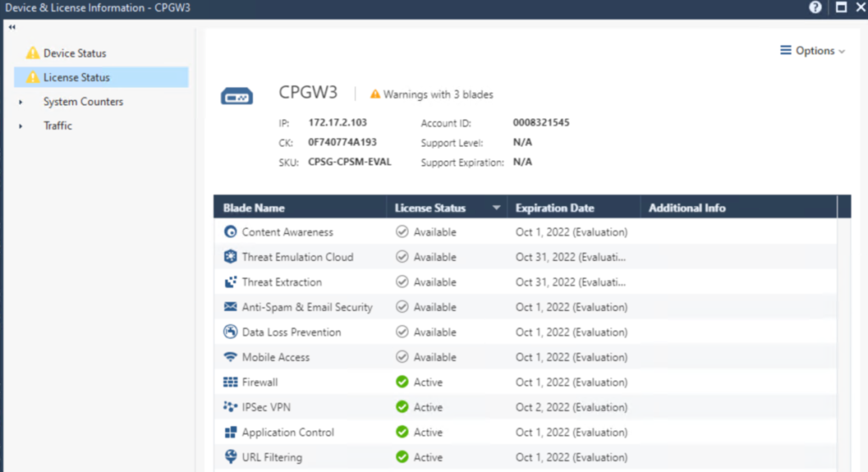
Task: Click the Content Awareness blade icon
Action: coord(231,232)
